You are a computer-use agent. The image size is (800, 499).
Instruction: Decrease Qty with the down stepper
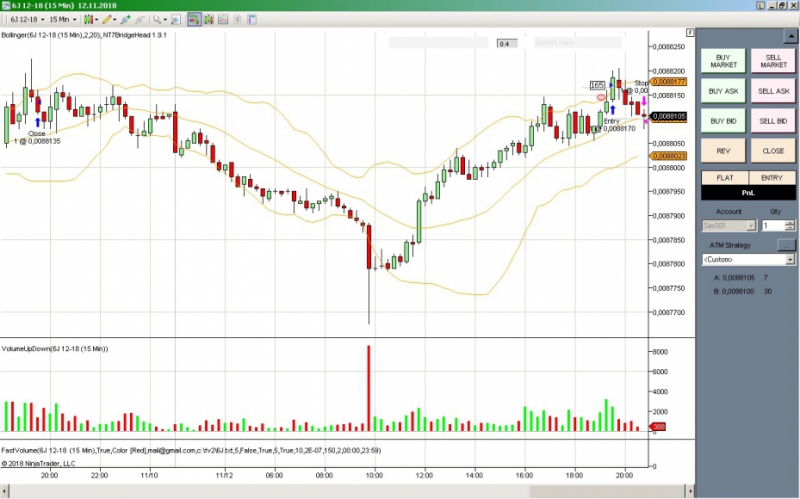pyautogui.click(x=790, y=228)
